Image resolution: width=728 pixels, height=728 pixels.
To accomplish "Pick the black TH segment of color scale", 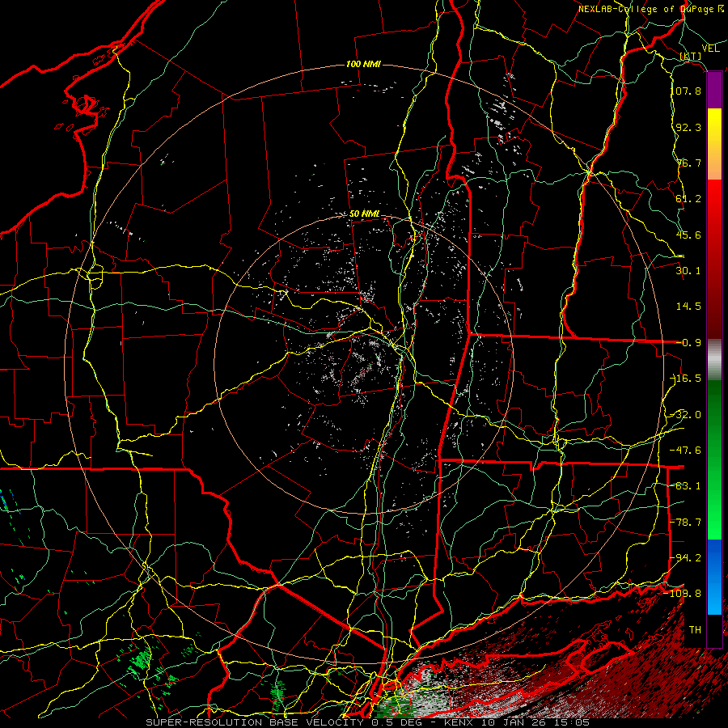I will (714, 630).
